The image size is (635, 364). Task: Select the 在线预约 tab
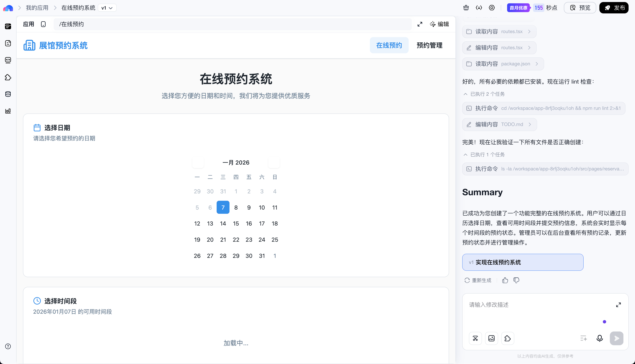point(389,45)
